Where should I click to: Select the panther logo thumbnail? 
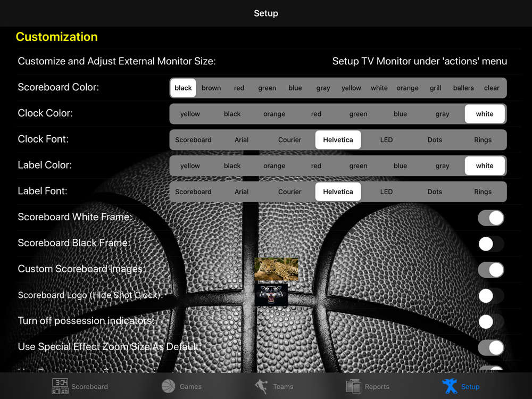click(x=271, y=295)
